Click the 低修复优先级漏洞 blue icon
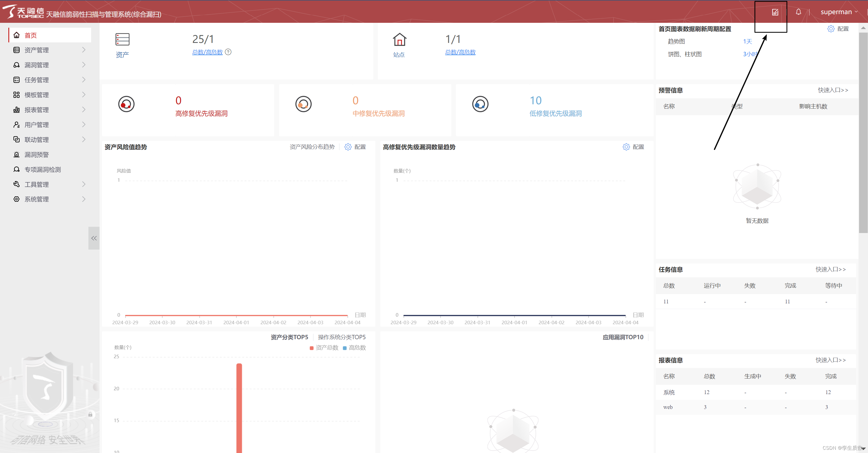Viewport: 868px width, 453px height. click(x=480, y=104)
